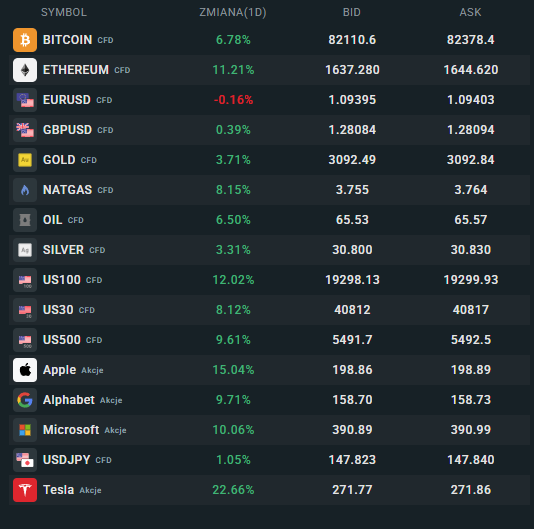Click GBPUSD's 0.39% change value
The height and width of the screenshot is (529, 534).
pyautogui.click(x=233, y=130)
